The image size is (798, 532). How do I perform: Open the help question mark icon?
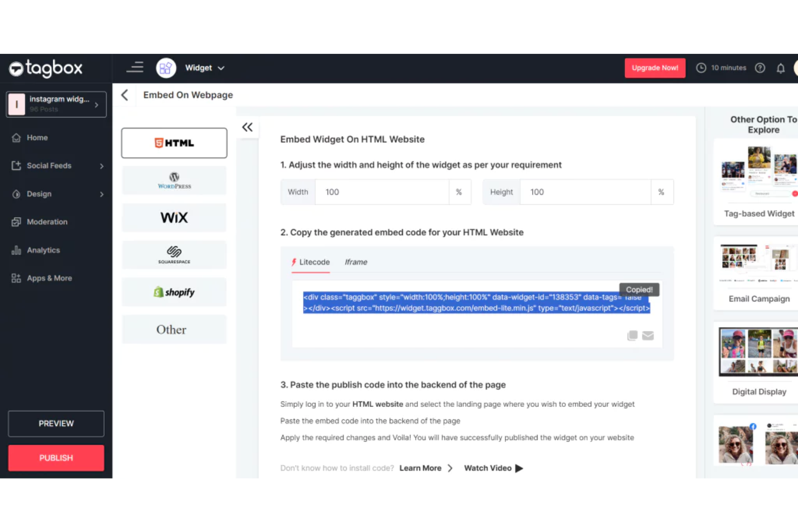[760, 68]
